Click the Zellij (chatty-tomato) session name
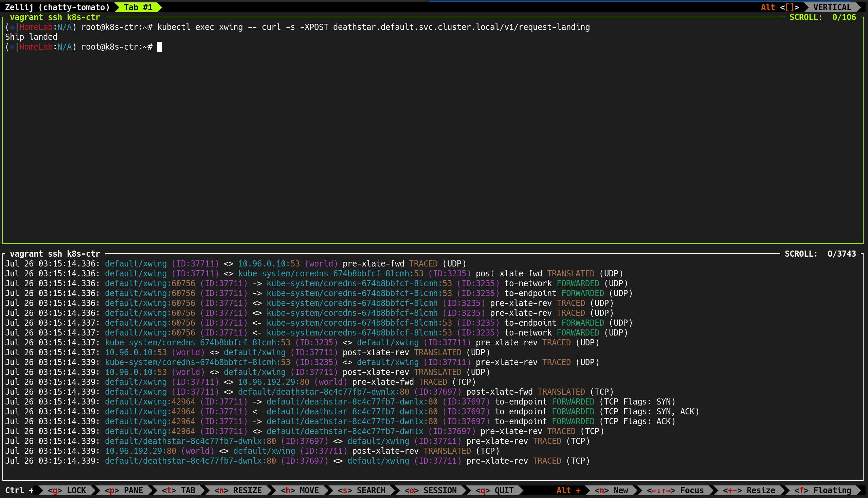The width and height of the screenshot is (868, 498). coord(57,7)
